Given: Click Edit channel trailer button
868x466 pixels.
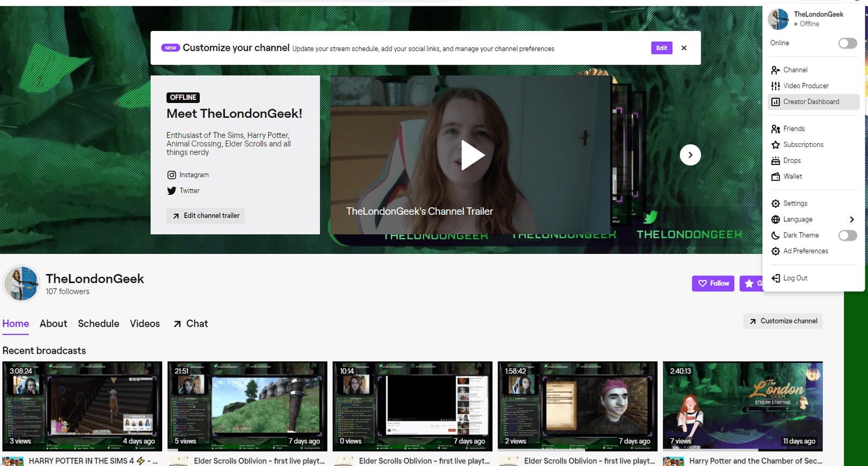Looking at the screenshot, I should (x=206, y=216).
